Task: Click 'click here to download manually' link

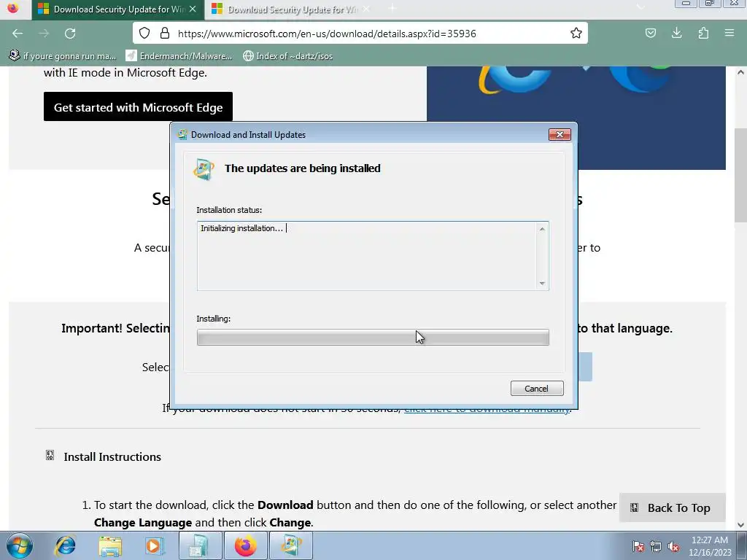Action: click(x=487, y=408)
